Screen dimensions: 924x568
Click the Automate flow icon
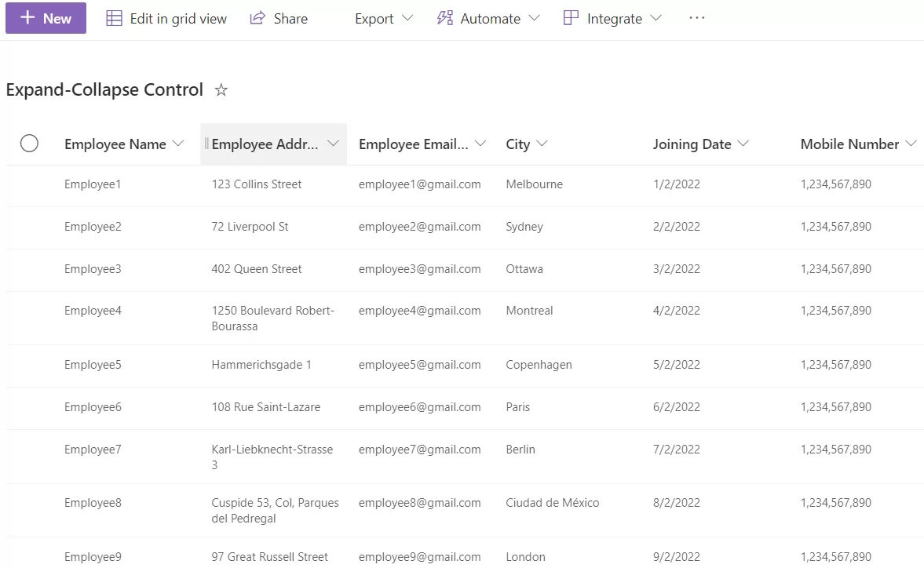coord(445,19)
